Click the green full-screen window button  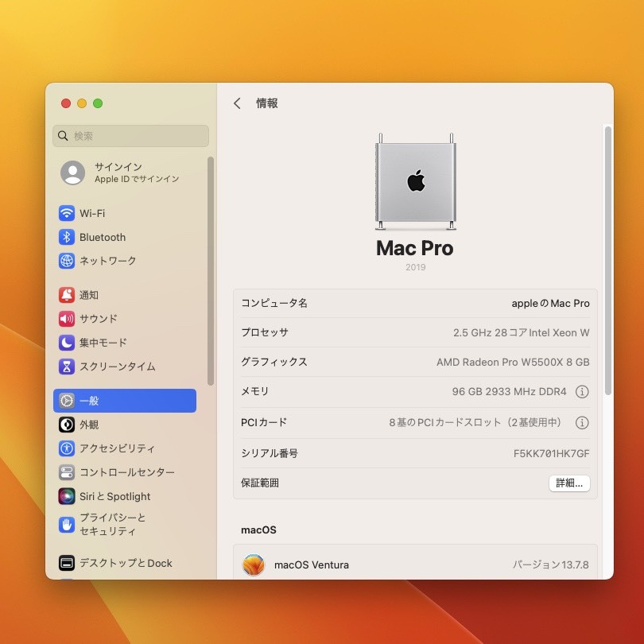[98, 103]
